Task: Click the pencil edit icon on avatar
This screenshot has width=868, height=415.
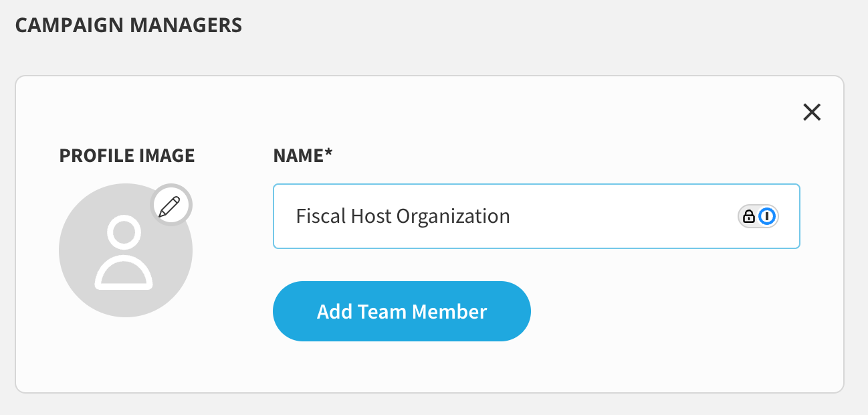Action: 170,205
